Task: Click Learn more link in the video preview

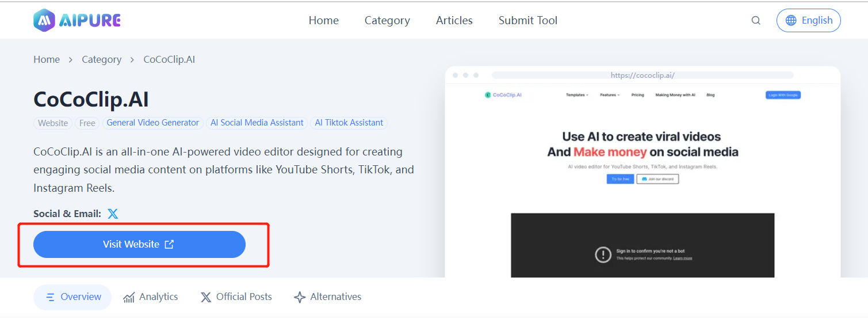Action: tap(683, 259)
